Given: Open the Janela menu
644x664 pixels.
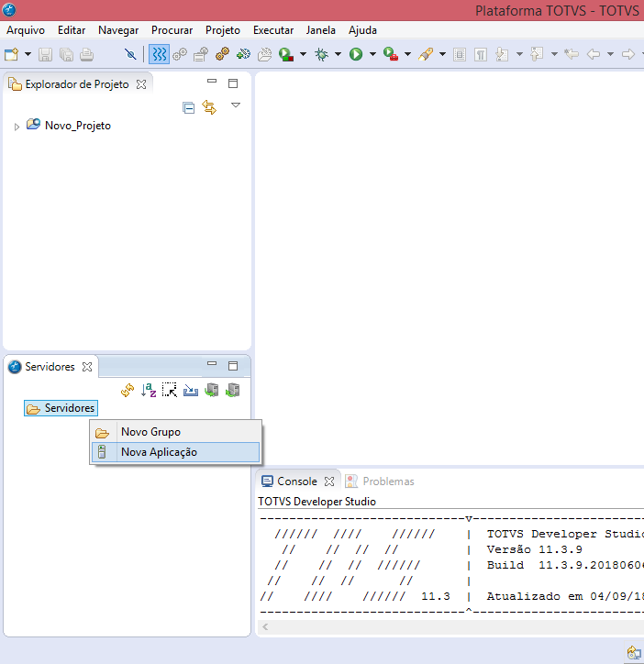Looking at the screenshot, I should click(x=321, y=30).
